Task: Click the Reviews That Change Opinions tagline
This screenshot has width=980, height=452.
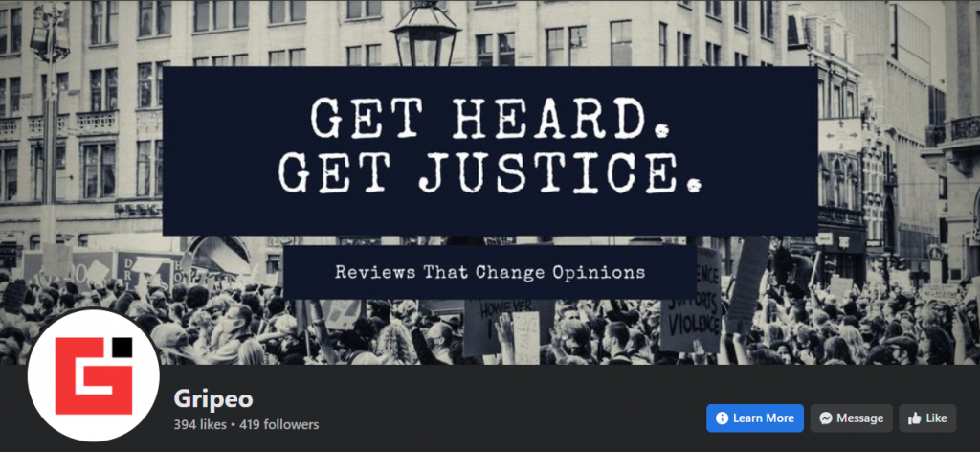Action: click(x=489, y=272)
